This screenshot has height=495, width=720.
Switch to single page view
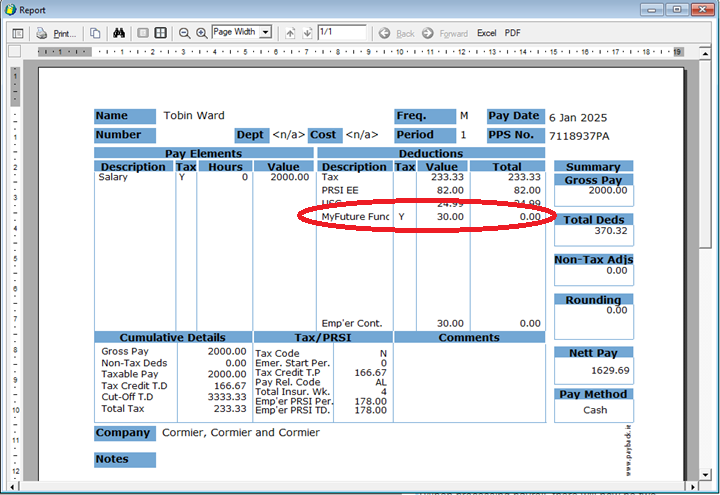coord(143,33)
